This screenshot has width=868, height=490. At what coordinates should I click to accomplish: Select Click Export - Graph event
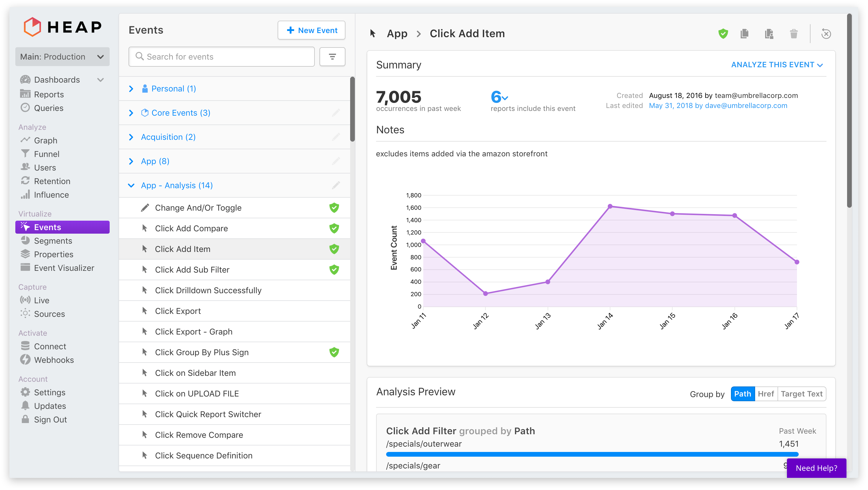(193, 332)
